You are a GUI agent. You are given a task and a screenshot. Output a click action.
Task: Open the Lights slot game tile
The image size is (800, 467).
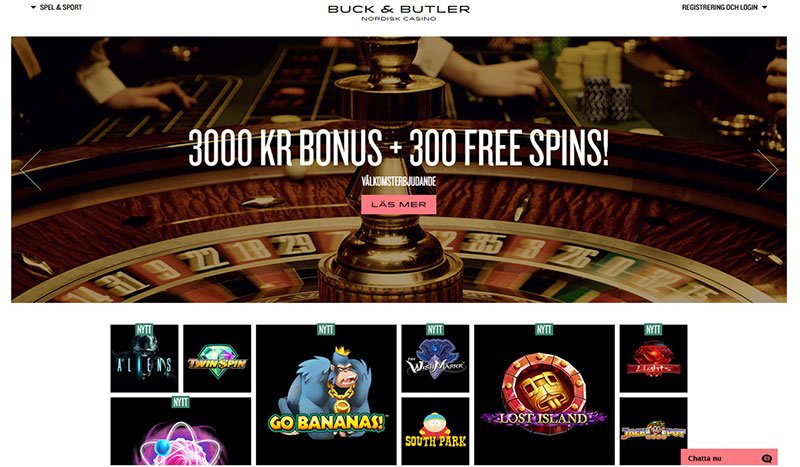654,358
